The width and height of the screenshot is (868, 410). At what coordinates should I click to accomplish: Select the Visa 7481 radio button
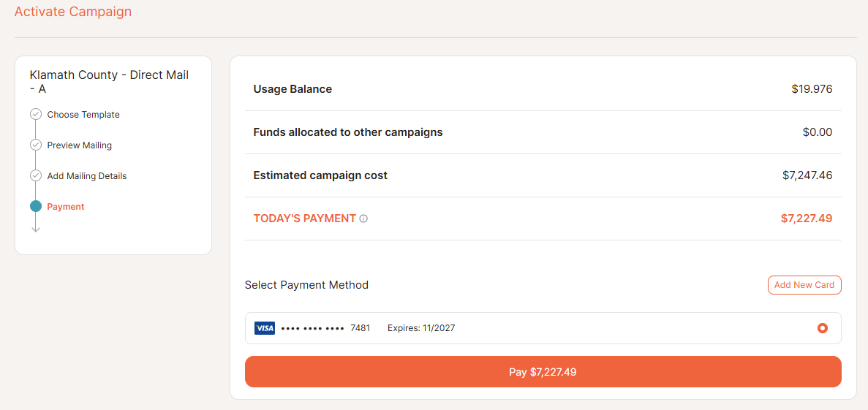click(x=823, y=328)
